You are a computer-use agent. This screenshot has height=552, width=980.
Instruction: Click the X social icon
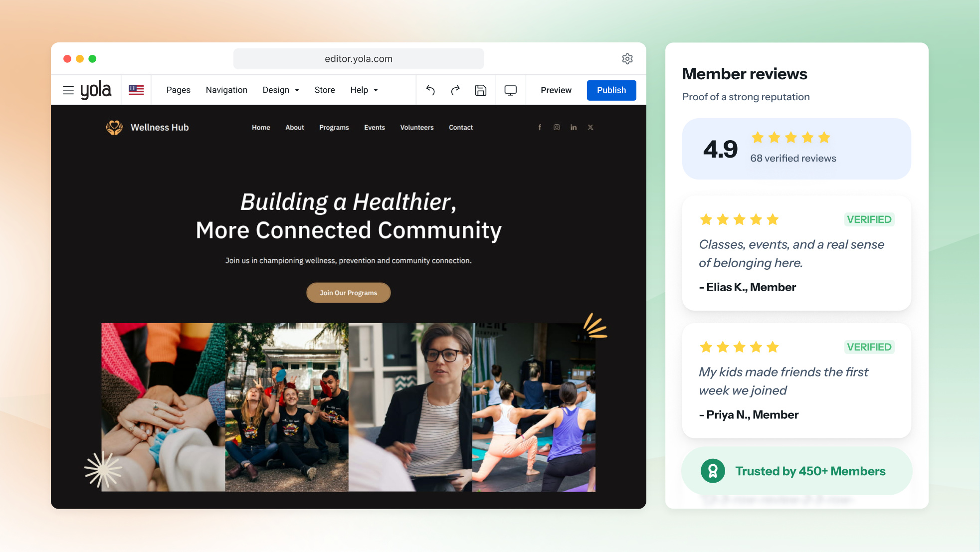click(x=590, y=128)
